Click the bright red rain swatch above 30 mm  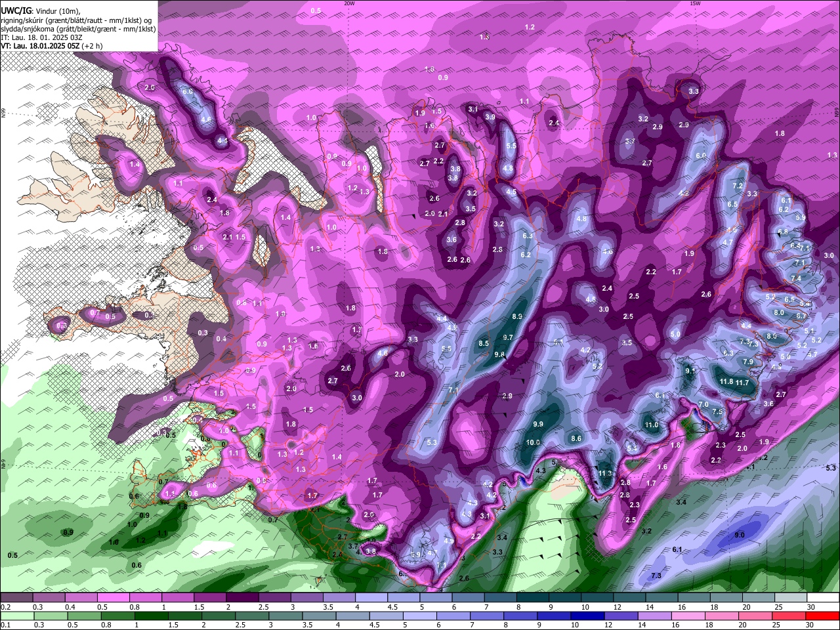(823, 616)
